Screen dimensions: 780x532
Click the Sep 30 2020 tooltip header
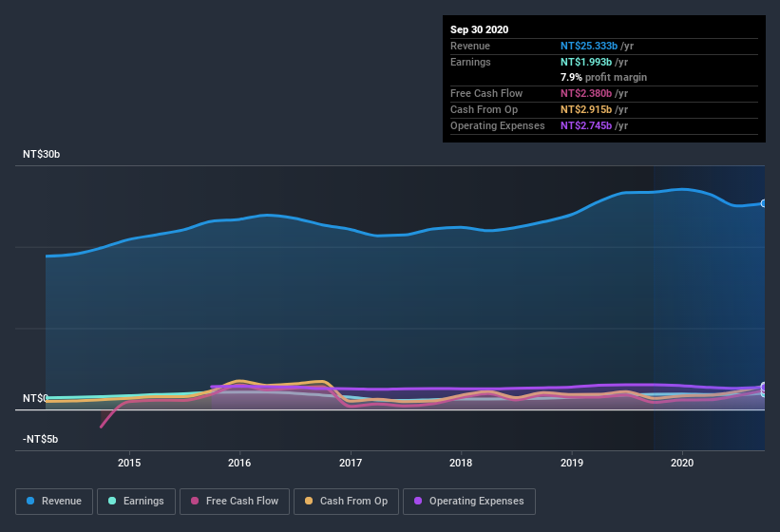click(479, 29)
